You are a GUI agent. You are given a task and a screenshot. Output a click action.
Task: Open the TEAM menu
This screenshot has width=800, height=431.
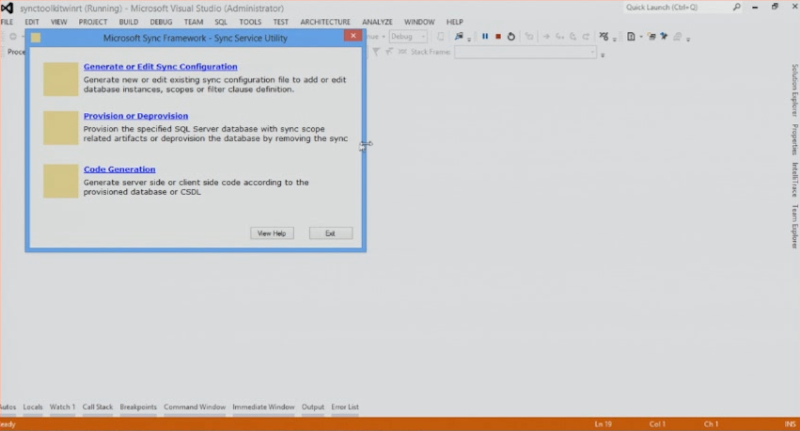coord(193,22)
